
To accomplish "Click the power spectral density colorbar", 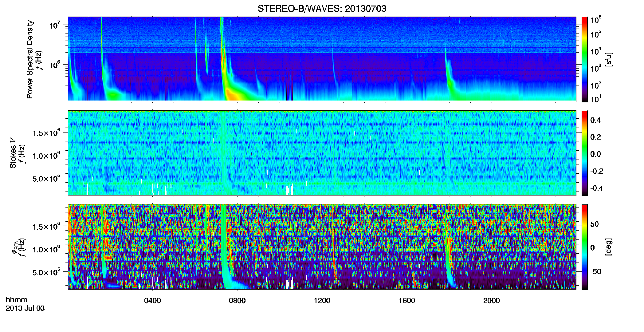I will click(x=585, y=59).
